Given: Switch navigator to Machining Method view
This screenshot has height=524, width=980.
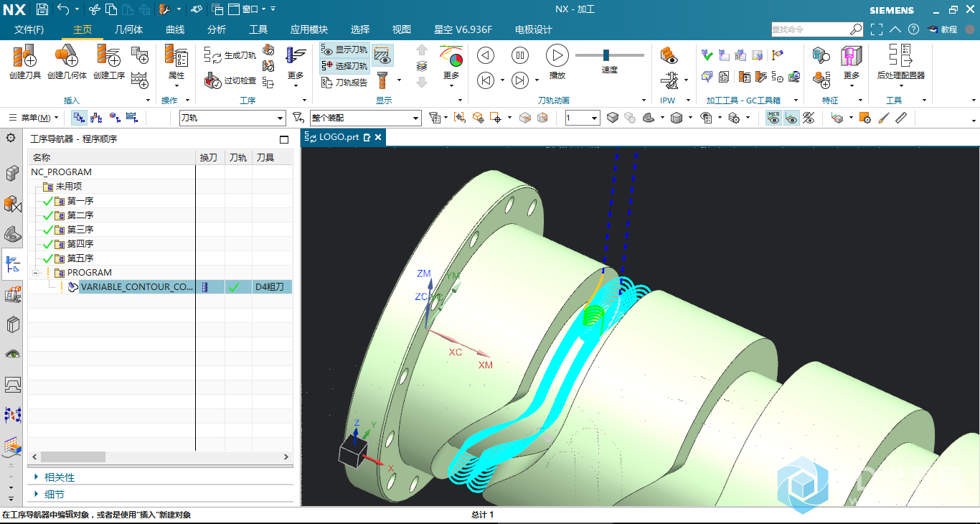Looking at the screenshot, I should tap(131, 118).
